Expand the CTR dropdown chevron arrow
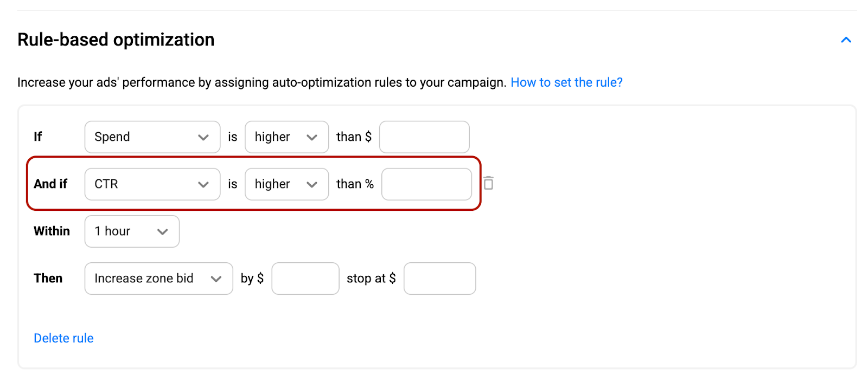This screenshot has width=868, height=382. (203, 184)
